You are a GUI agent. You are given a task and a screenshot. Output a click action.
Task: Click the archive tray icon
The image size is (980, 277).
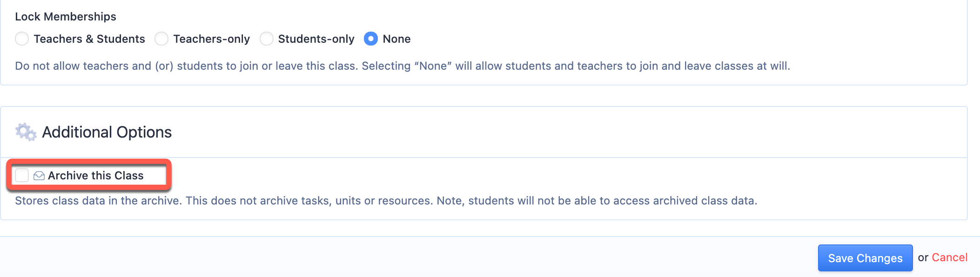coord(39,176)
